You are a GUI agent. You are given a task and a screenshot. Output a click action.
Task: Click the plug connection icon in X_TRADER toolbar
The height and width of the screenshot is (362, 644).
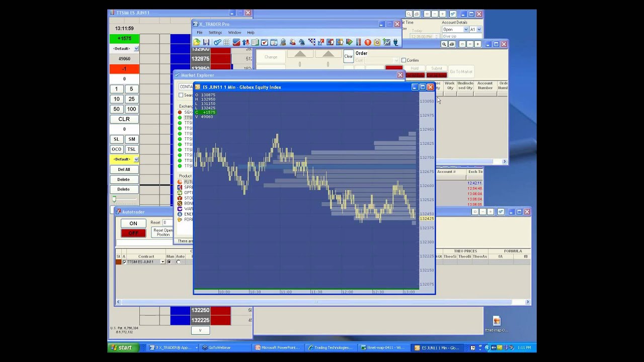[x=396, y=42]
